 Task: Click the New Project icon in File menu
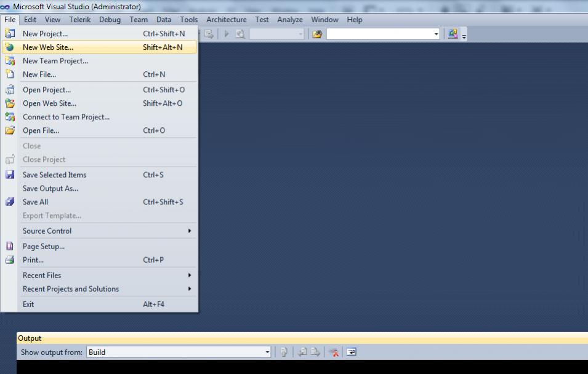pos(10,33)
